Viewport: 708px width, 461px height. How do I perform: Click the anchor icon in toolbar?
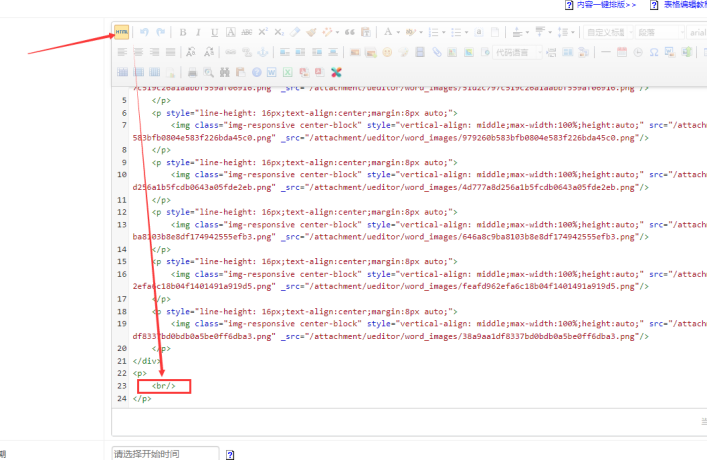(x=263, y=52)
